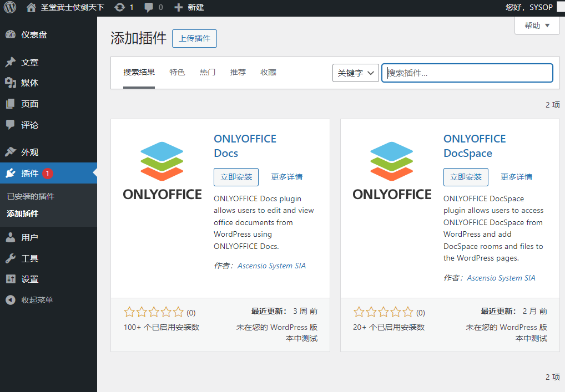Click the '3 周 前' last updated text
The image size is (565, 392).
tap(305, 311)
